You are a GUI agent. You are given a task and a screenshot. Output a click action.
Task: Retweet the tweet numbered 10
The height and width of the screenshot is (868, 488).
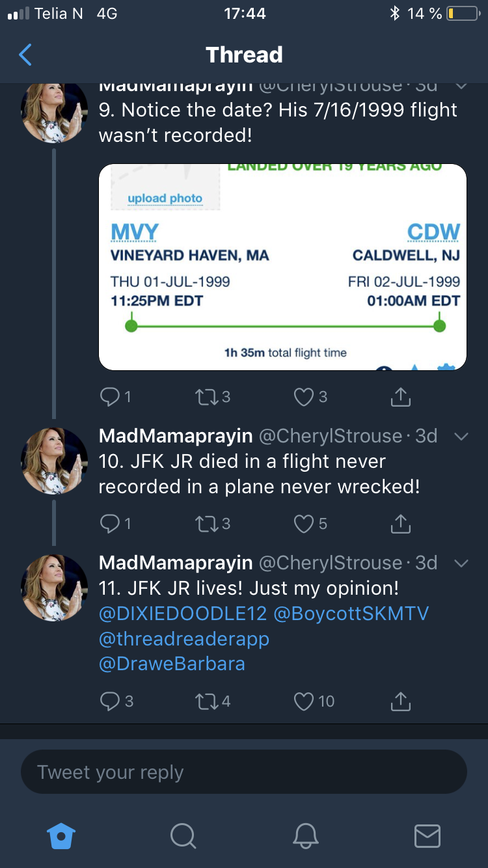[x=206, y=523]
